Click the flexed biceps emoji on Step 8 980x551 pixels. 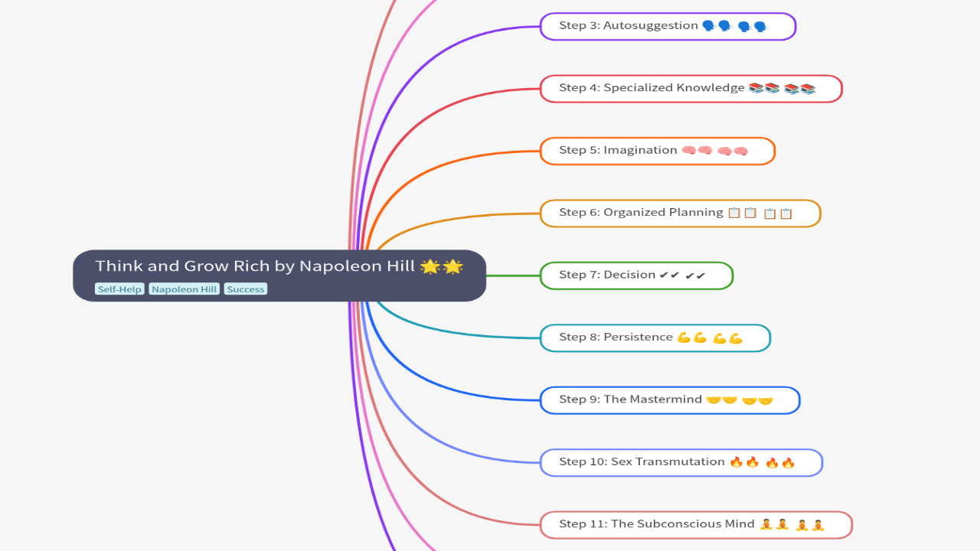point(710,338)
